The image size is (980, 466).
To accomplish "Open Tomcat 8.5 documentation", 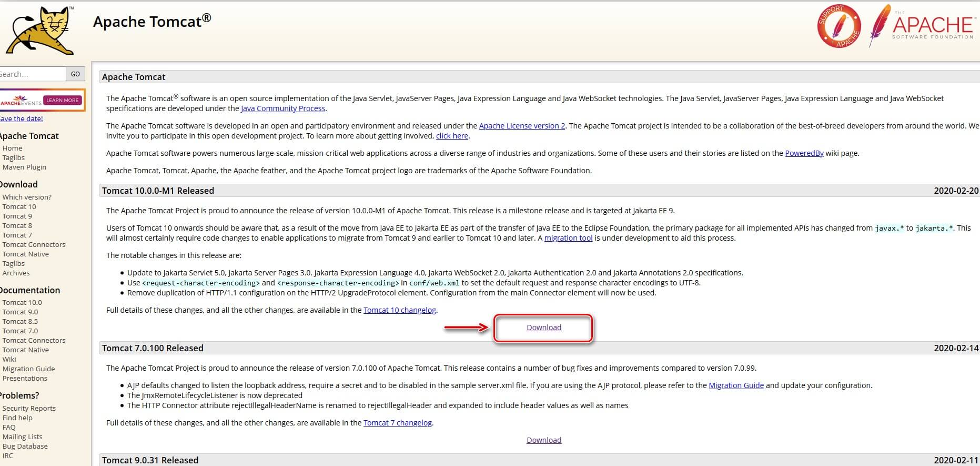I will [x=20, y=321].
